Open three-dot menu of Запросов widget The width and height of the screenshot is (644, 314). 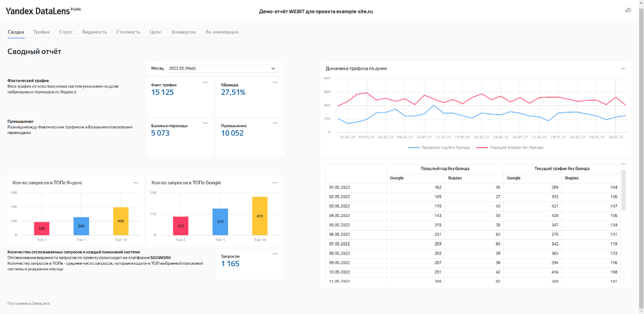(x=275, y=253)
